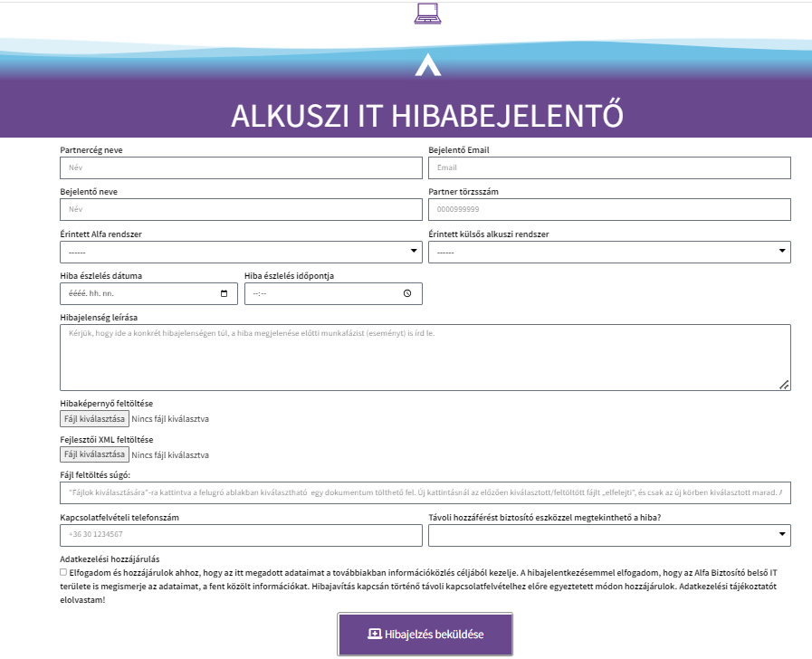Click into Partner törzsszám field
The image size is (812, 659).
(x=609, y=210)
